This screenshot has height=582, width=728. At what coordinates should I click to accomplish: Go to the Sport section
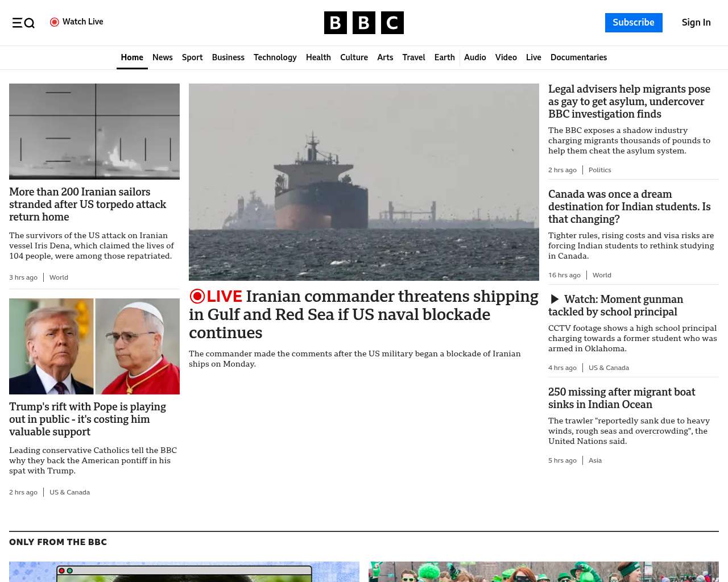point(192,57)
